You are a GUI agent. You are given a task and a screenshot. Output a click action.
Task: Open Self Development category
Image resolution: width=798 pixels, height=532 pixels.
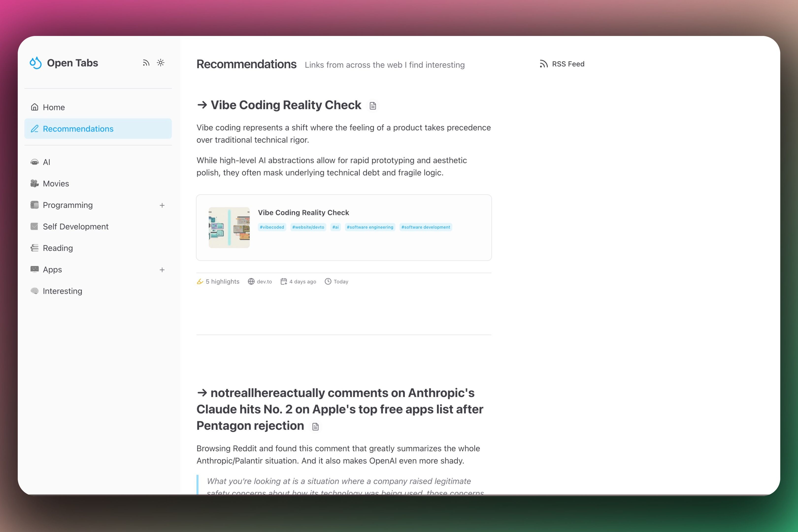(75, 227)
